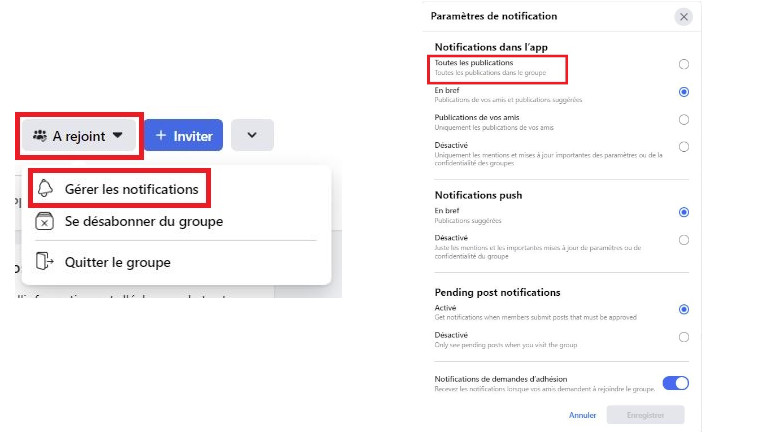Select Quitter le groupe menu entry
This screenshot has height=432, width=768.
click(x=117, y=262)
